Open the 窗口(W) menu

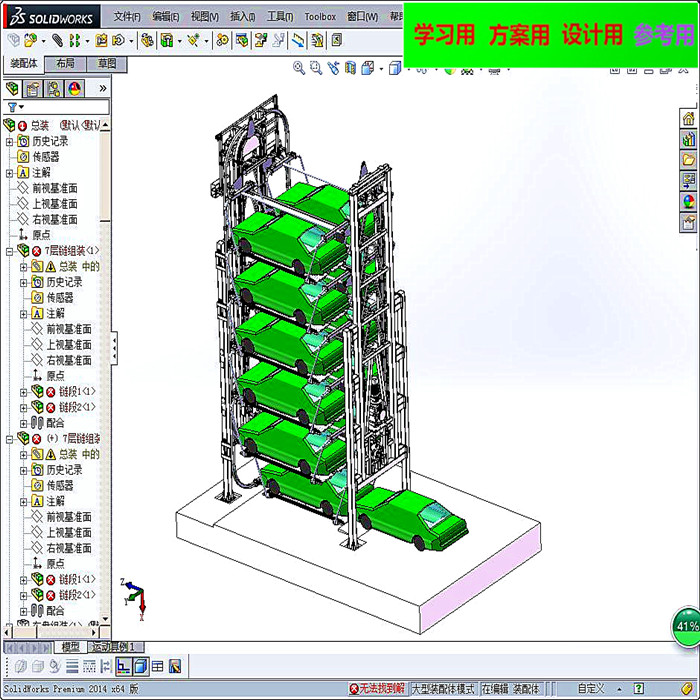pyautogui.click(x=362, y=17)
